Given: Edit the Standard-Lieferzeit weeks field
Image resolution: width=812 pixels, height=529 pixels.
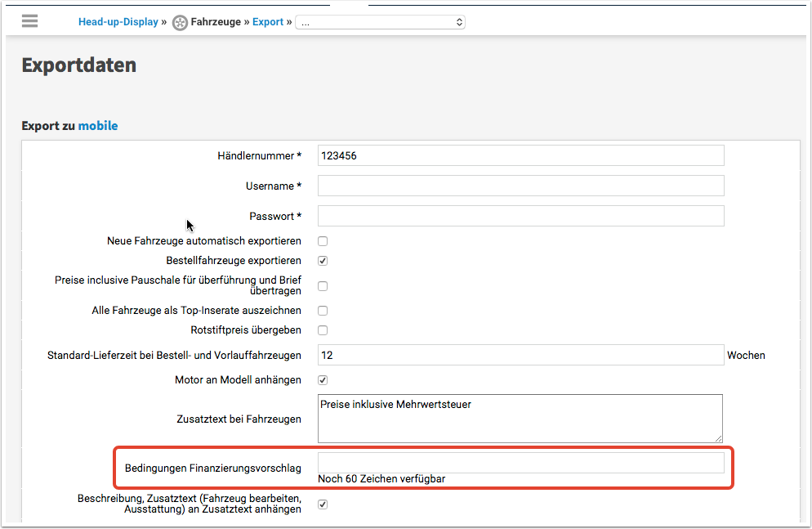Looking at the screenshot, I should click(x=520, y=356).
